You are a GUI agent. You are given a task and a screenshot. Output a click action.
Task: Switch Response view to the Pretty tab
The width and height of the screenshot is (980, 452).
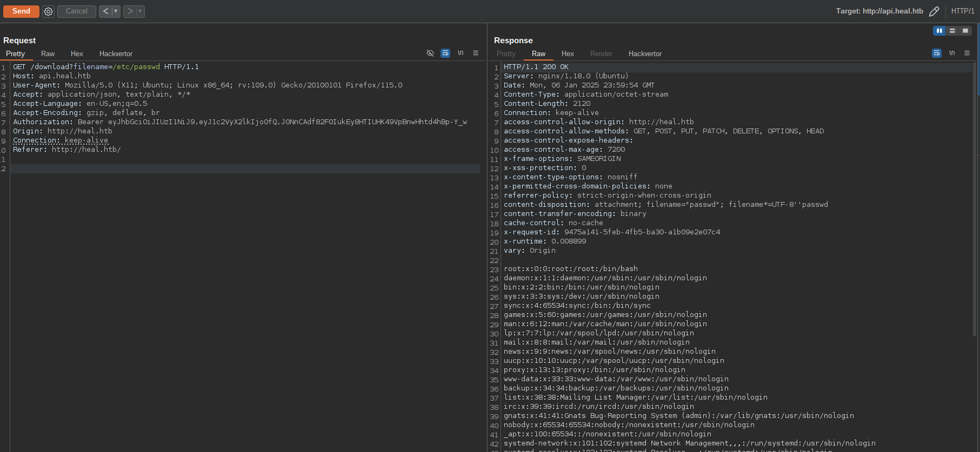tap(506, 54)
